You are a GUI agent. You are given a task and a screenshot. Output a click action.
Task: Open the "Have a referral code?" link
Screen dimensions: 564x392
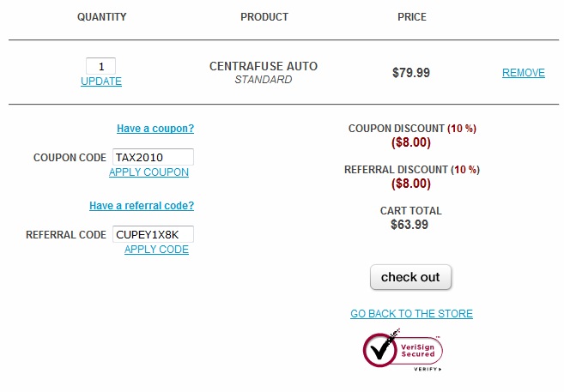(x=142, y=206)
